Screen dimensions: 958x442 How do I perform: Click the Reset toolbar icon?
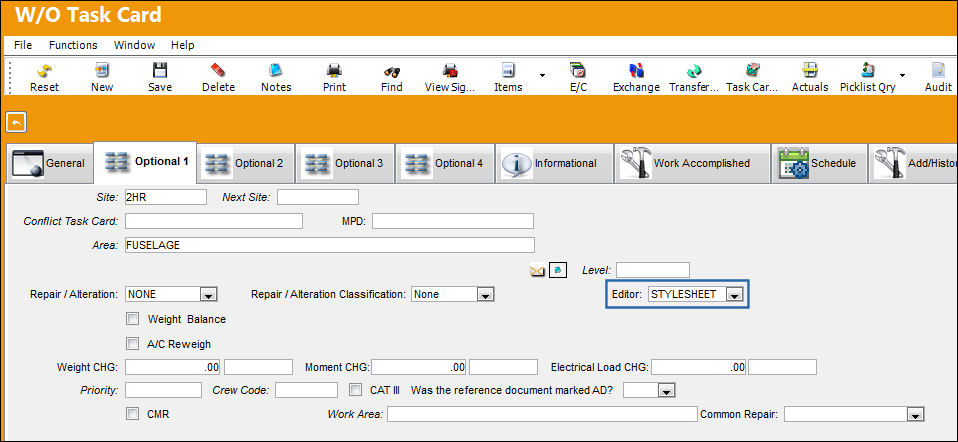(45, 70)
